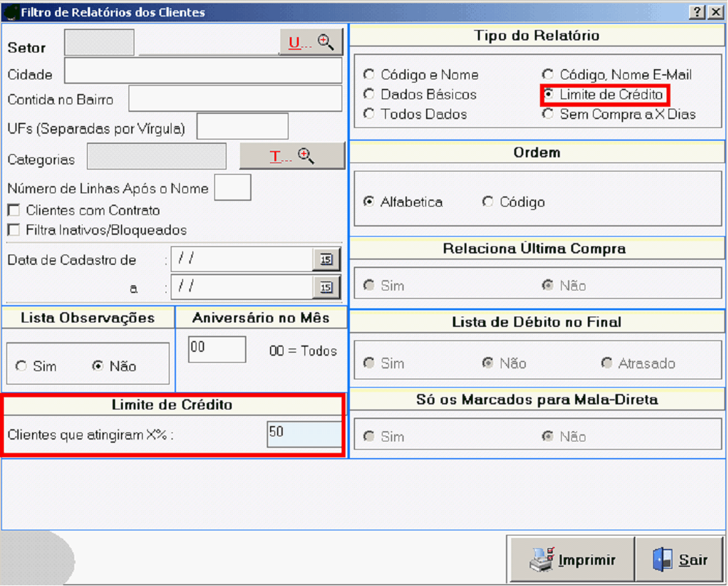Viewport: 728px width, 586px height.
Task: Click the Cidade text field
Action: coord(203,71)
